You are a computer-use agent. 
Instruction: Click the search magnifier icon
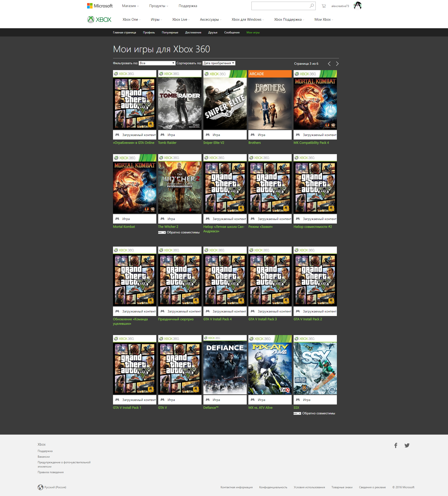pos(312,6)
